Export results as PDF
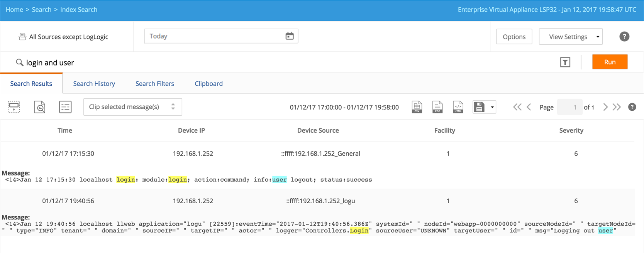The width and height of the screenshot is (644, 253). point(437,107)
